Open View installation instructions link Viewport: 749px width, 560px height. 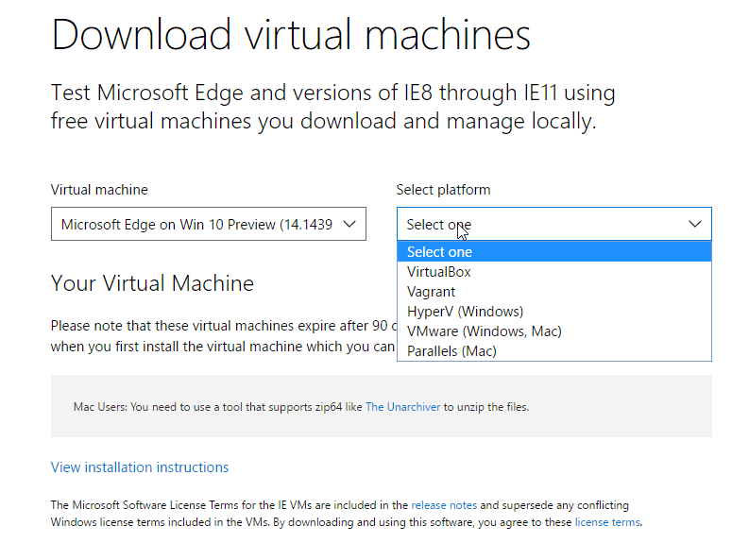click(x=140, y=467)
